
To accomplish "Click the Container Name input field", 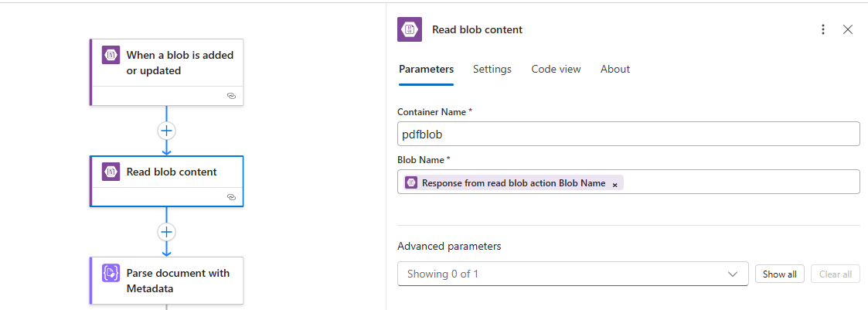I will (628, 134).
